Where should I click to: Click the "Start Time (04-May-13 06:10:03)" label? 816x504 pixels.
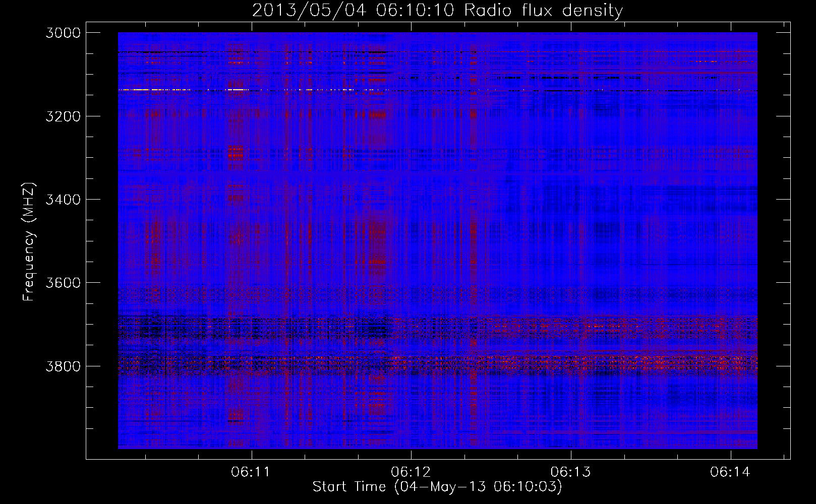437,487
